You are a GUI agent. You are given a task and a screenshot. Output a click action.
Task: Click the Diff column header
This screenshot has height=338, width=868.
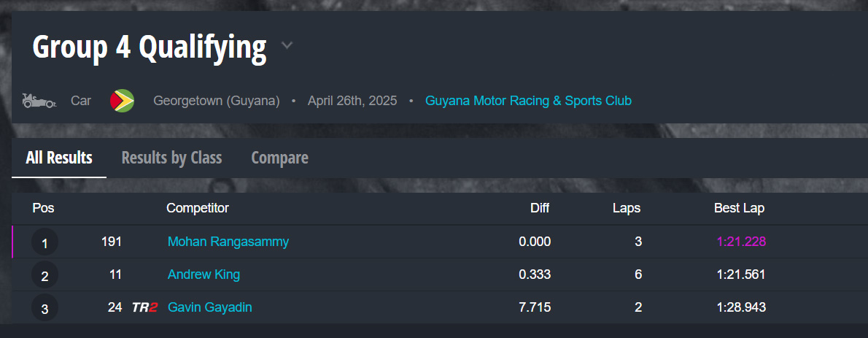540,209
